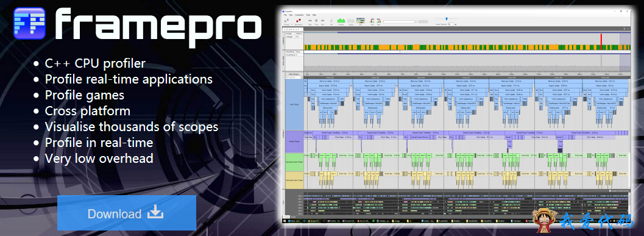The height and width of the screenshot is (236, 644).
Task: Click the Connect toolbar icon
Action: pos(286,20)
